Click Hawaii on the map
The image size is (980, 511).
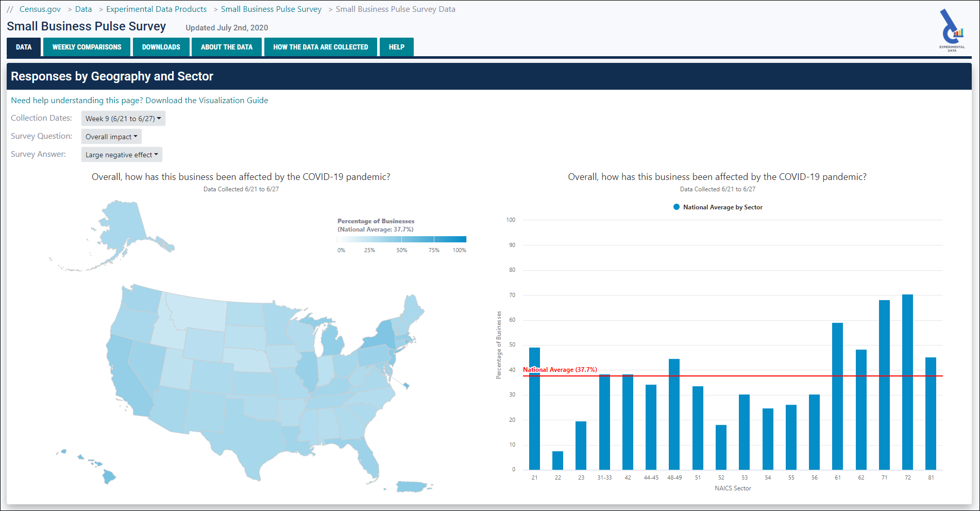point(108,477)
